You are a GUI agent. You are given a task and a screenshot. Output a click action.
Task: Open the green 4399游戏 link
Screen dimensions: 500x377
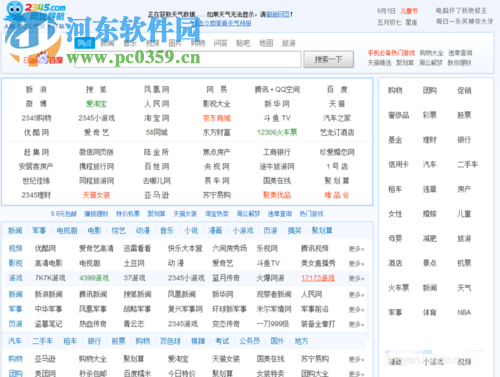coord(94,278)
